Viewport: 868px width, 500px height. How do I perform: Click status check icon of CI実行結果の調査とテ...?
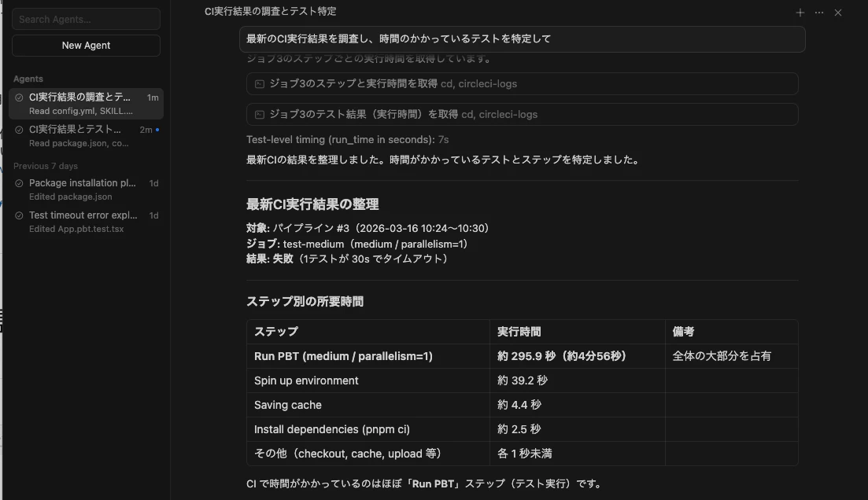pos(19,97)
